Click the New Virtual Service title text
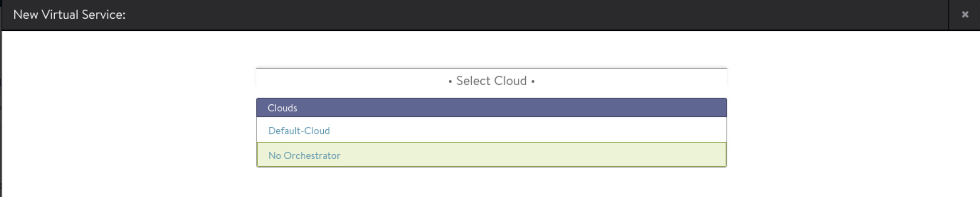Image resolution: width=980 pixels, height=197 pixels. point(69,15)
